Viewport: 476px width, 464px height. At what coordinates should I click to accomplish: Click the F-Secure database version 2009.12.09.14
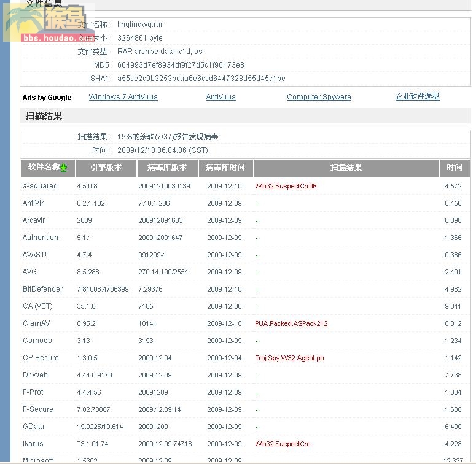pos(160,409)
